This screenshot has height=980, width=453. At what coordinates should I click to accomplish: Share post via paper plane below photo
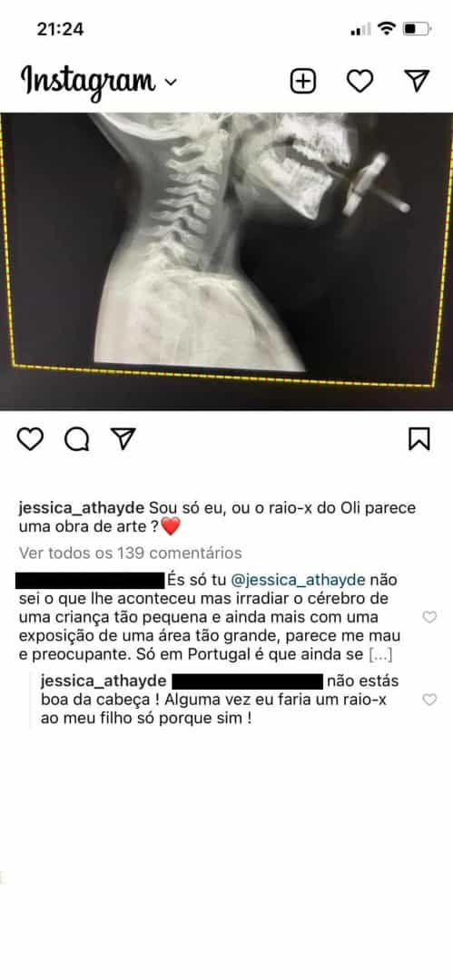coord(123,439)
